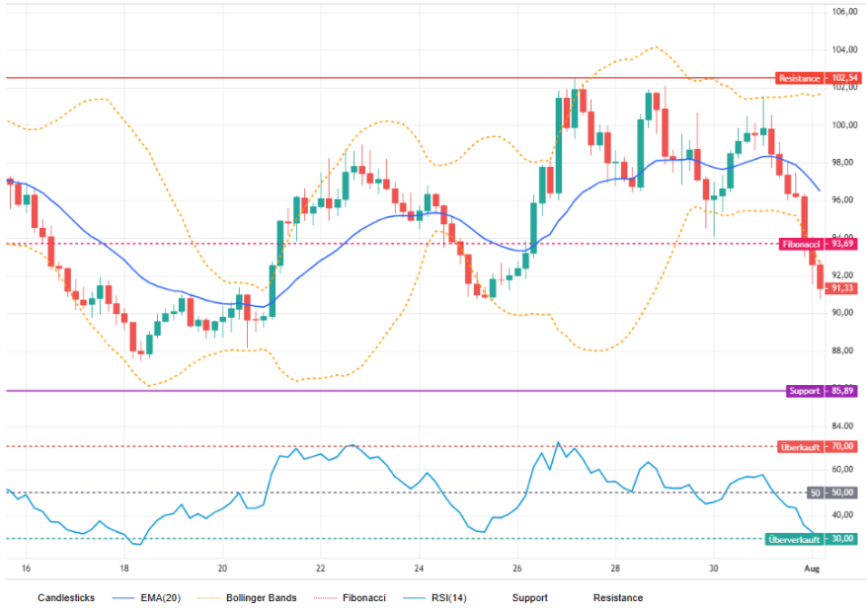Viewport: 868px width, 612px height.
Task: Click the Support 85,89 level label
Action: 822,391
